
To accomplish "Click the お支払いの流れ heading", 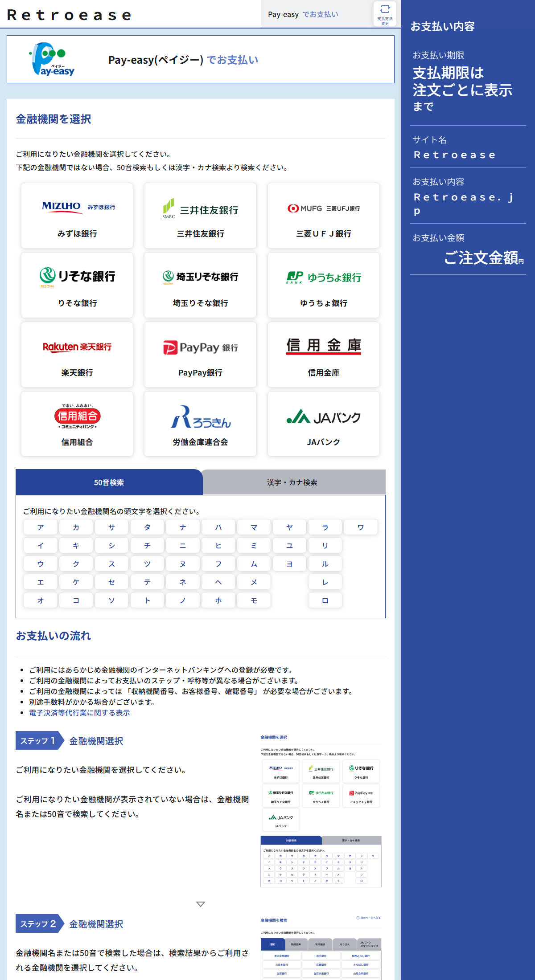I will (x=53, y=636).
